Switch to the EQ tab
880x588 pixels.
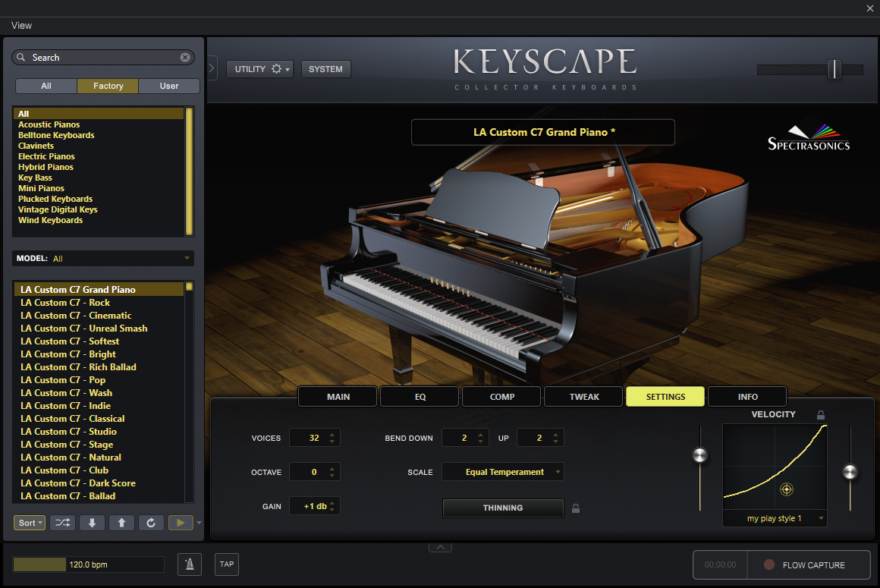(420, 397)
